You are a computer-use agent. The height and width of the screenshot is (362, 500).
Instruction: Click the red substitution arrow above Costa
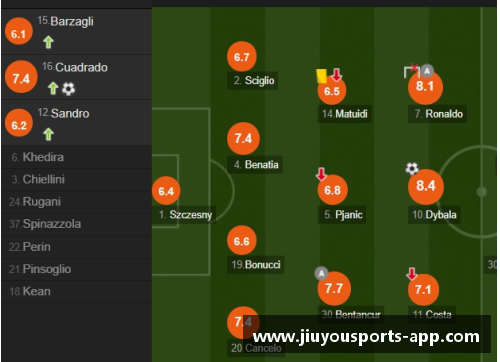[x=412, y=273]
